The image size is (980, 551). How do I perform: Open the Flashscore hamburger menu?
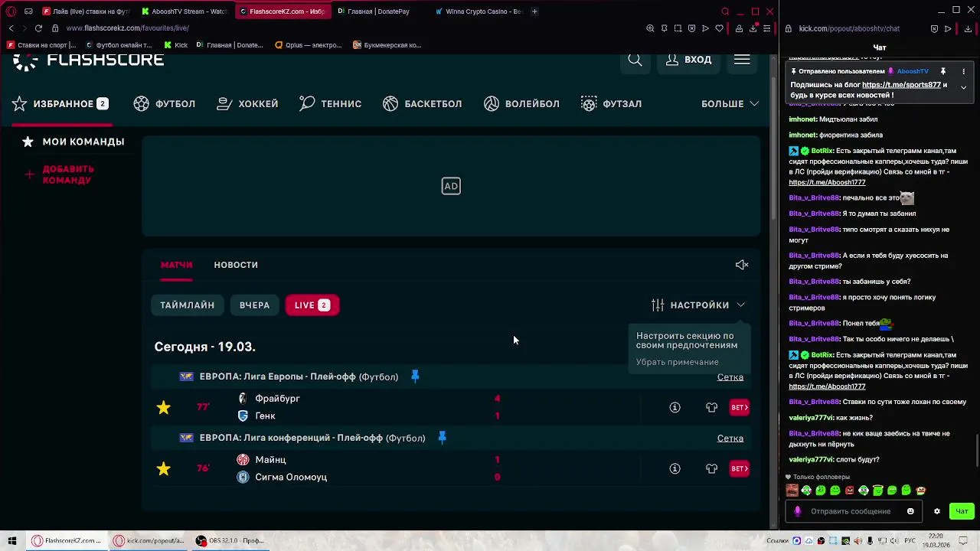click(742, 60)
